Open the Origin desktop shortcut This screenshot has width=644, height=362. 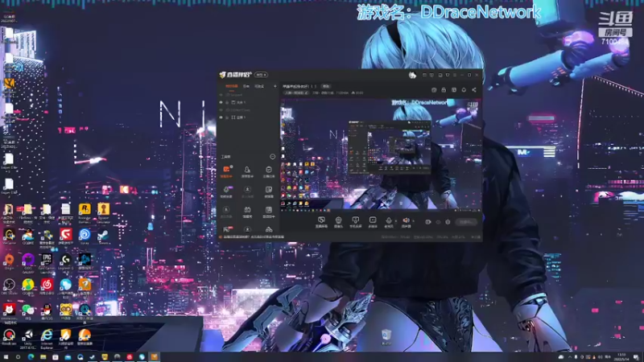(x=9, y=261)
